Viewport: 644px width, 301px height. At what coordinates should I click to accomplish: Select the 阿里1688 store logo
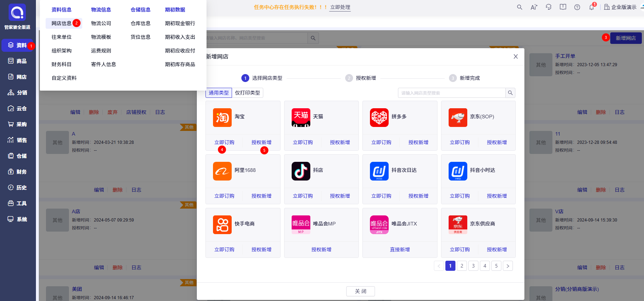(x=222, y=171)
